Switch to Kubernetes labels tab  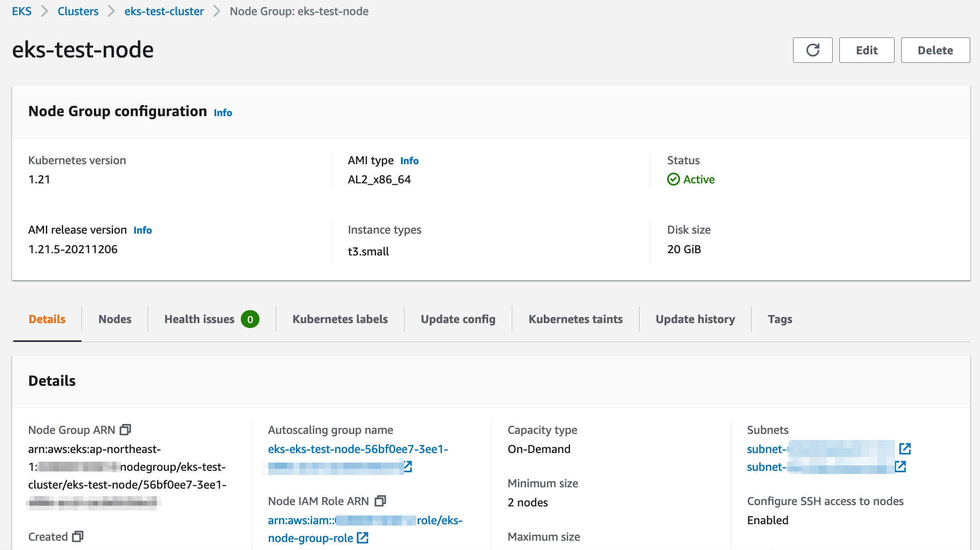(x=340, y=319)
